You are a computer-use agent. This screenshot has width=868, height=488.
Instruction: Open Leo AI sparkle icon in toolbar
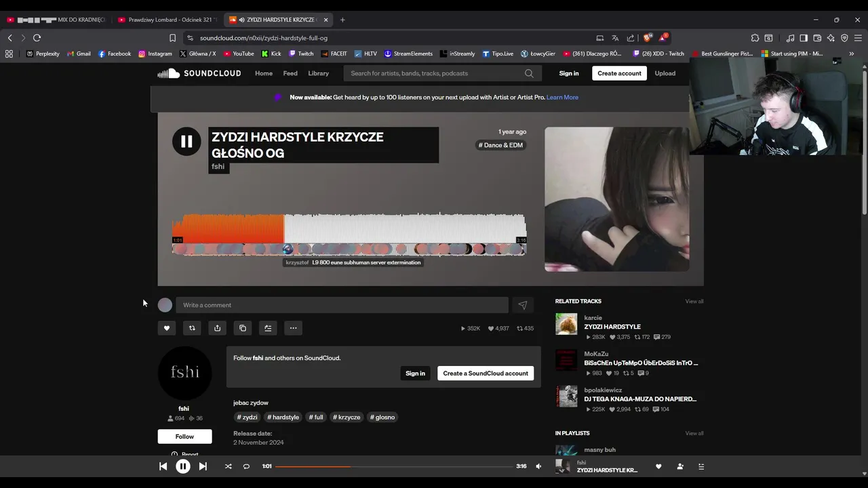(831, 38)
